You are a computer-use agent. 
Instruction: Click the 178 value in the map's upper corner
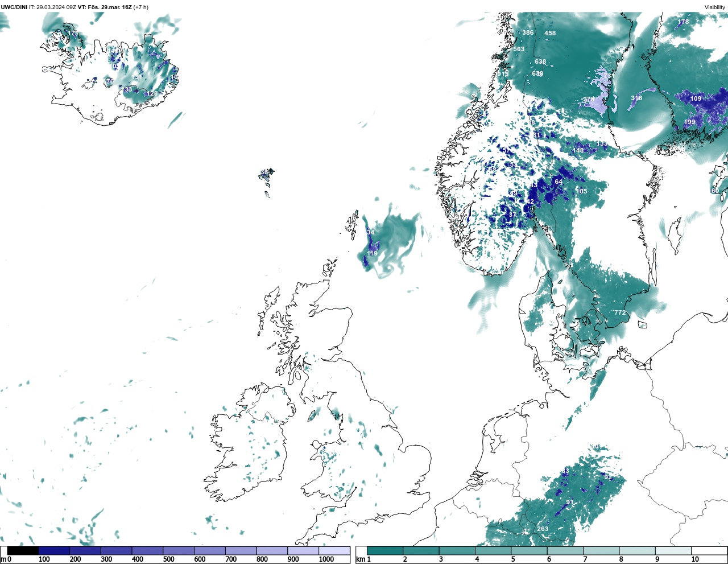pos(683,22)
